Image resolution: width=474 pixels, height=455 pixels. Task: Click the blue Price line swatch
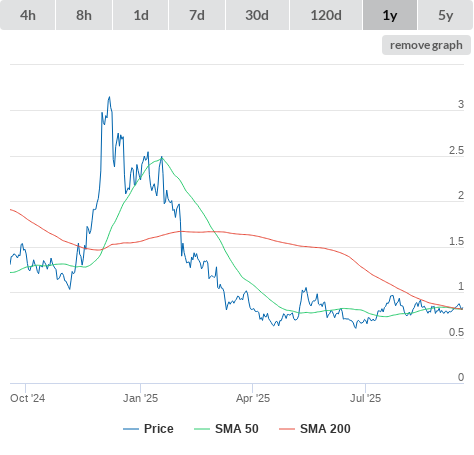tap(131, 429)
